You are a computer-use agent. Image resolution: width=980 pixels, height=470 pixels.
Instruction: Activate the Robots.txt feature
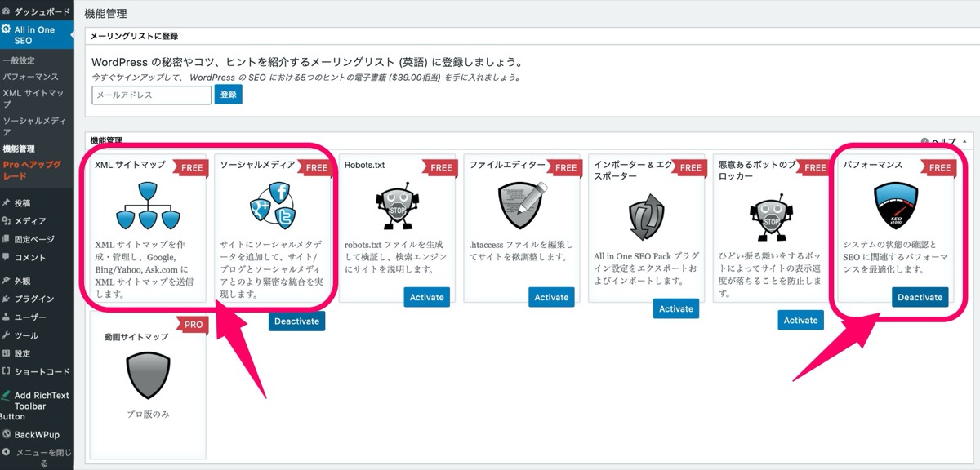click(x=427, y=297)
